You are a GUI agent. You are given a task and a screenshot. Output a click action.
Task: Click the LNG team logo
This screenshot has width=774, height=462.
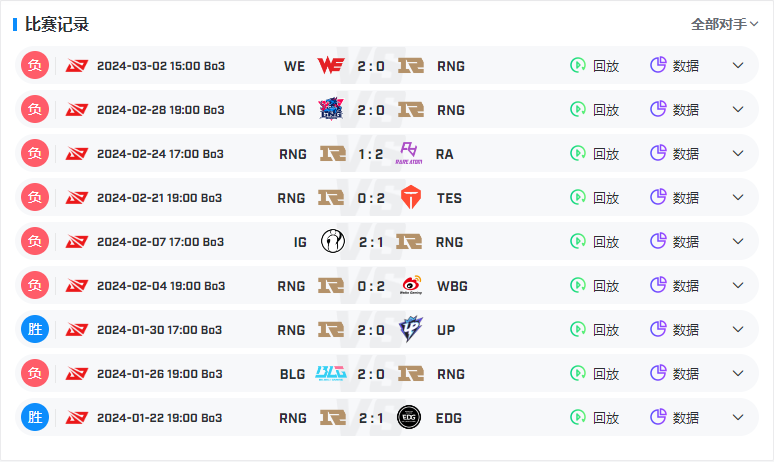click(x=331, y=109)
